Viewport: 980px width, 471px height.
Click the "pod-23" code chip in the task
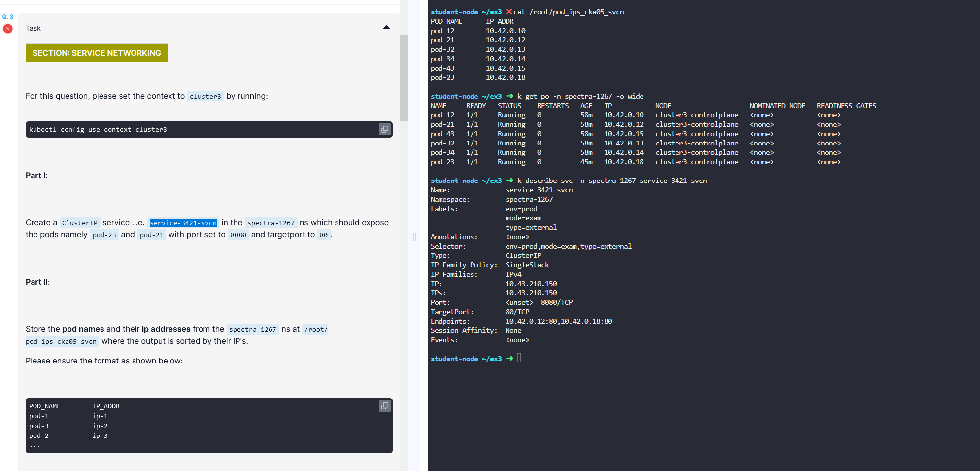click(104, 235)
